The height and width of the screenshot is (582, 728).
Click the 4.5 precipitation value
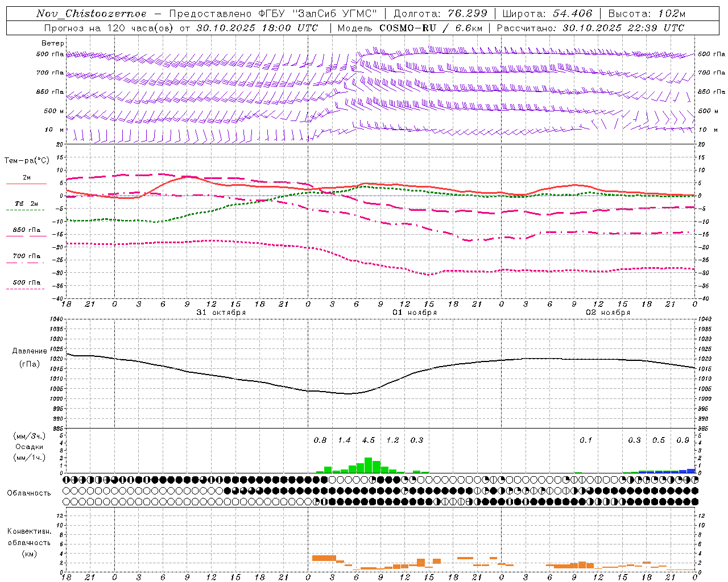369,440
